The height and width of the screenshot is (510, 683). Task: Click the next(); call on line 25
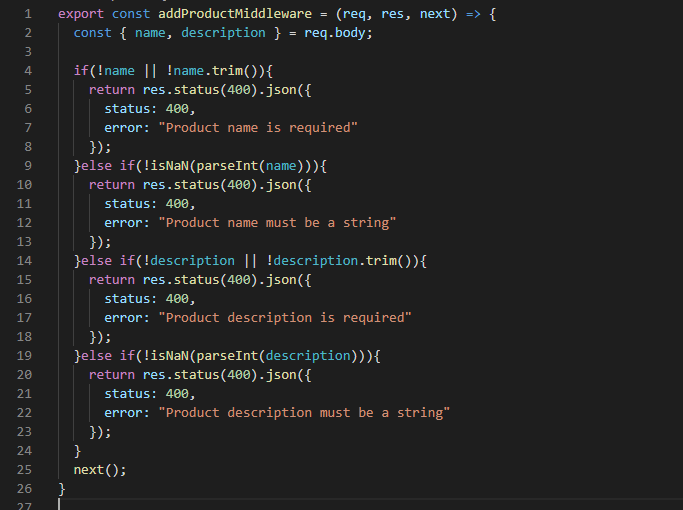pos(100,470)
